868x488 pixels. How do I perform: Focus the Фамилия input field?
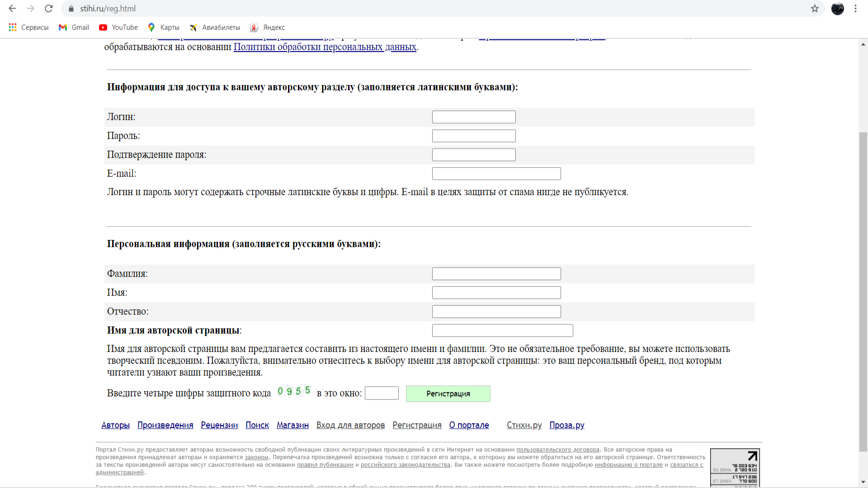point(496,274)
